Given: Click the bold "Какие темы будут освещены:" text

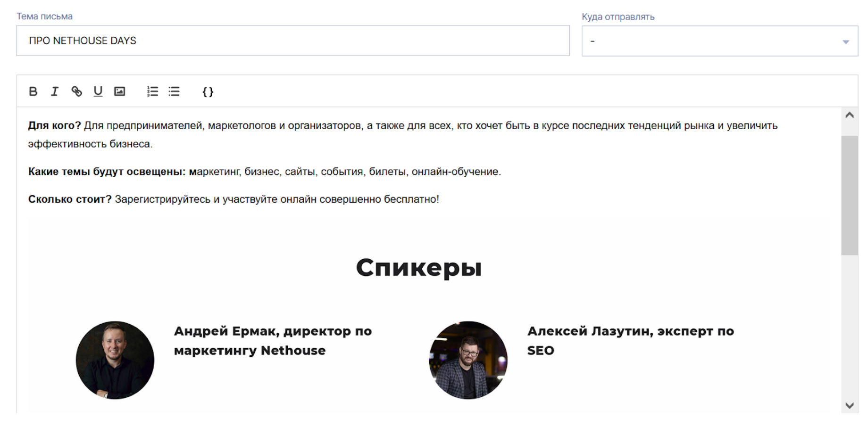Looking at the screenshot, I should (107, 172).
